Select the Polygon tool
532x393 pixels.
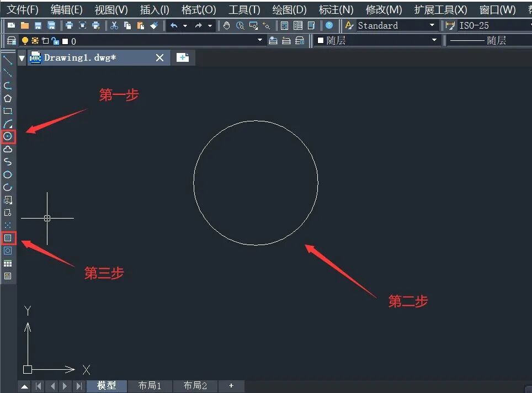tap(8, 98)
